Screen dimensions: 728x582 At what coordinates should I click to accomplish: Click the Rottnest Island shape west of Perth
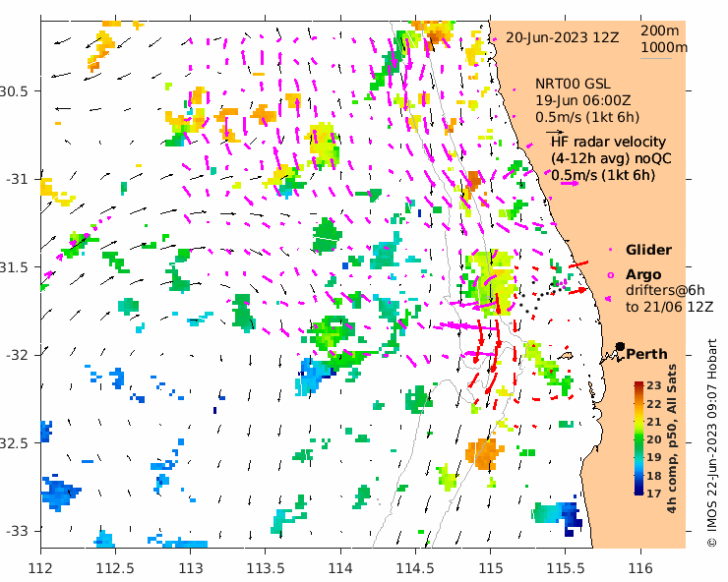pyautogui.click(x=565, y=356)
